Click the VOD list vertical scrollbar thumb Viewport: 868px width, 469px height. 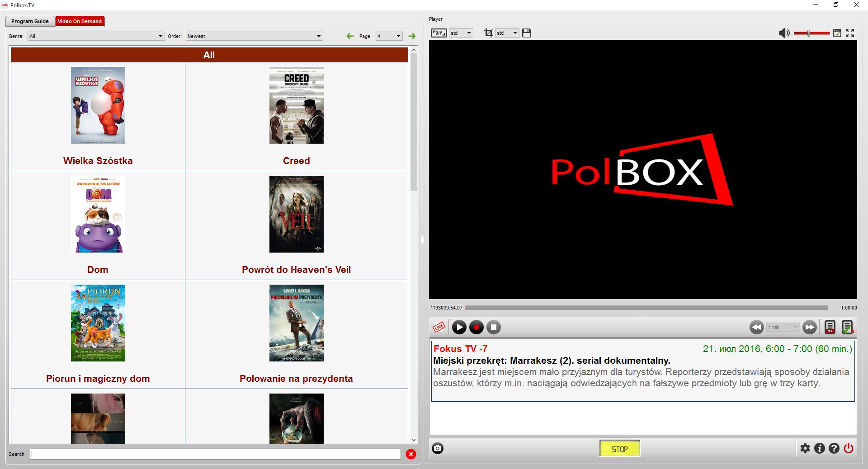tap(414, 122)
